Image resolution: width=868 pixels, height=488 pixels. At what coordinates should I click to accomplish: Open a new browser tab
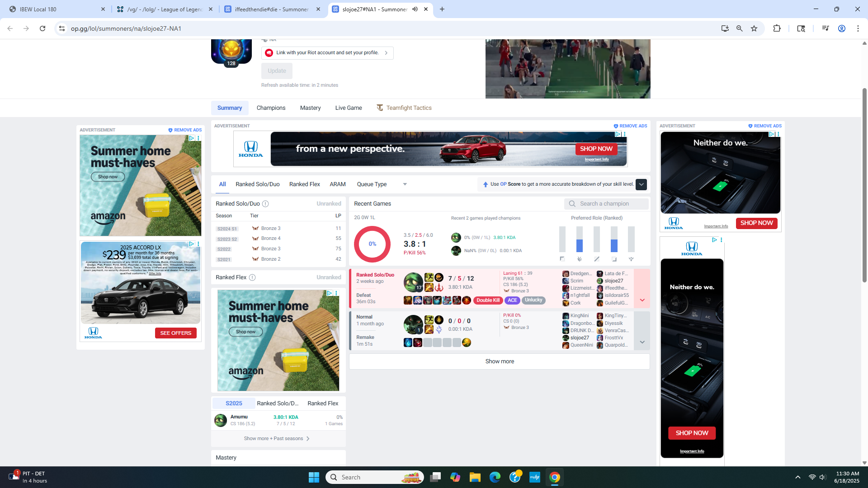pyautogui.click(x=442, y=9)
